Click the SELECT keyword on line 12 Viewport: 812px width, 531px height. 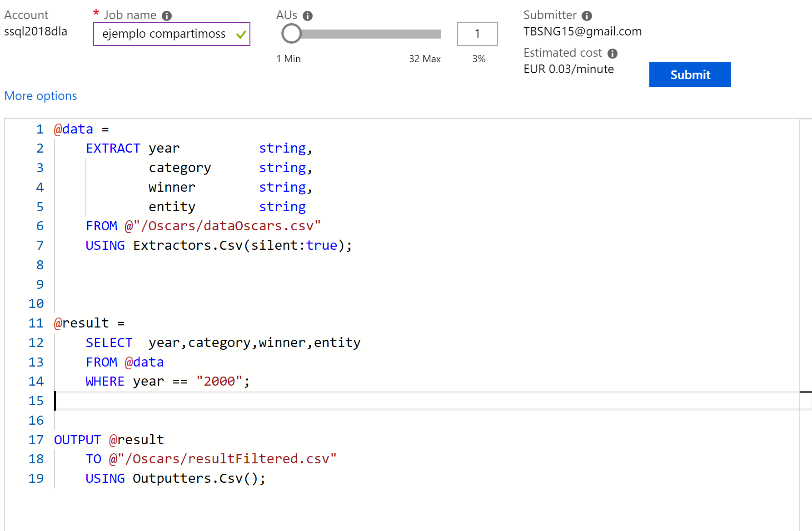click(109, 342)
